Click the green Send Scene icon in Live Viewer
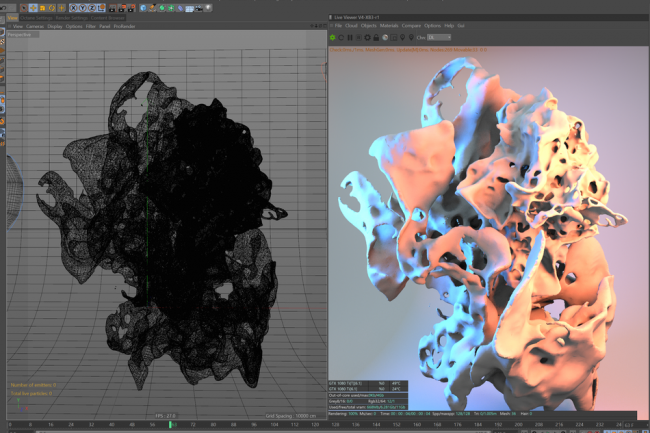This screenshot has height=433, width=650. (x=332, y=37)
